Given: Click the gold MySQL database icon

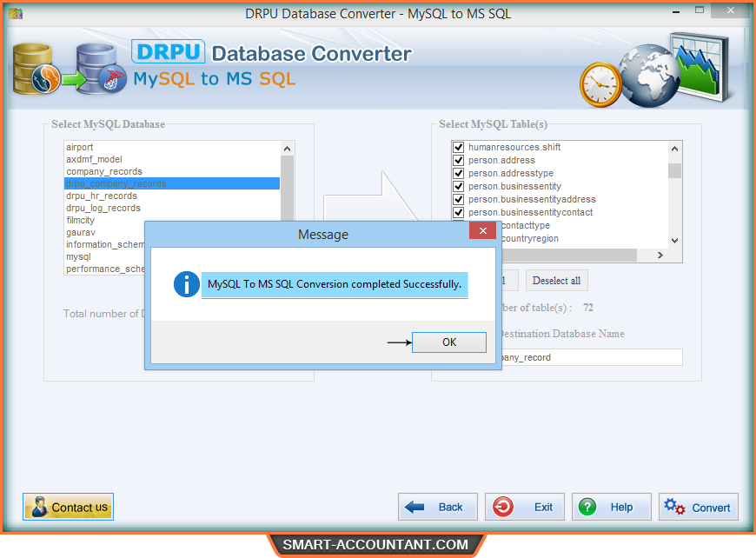Looking at the screenshot, I should 36,69.
